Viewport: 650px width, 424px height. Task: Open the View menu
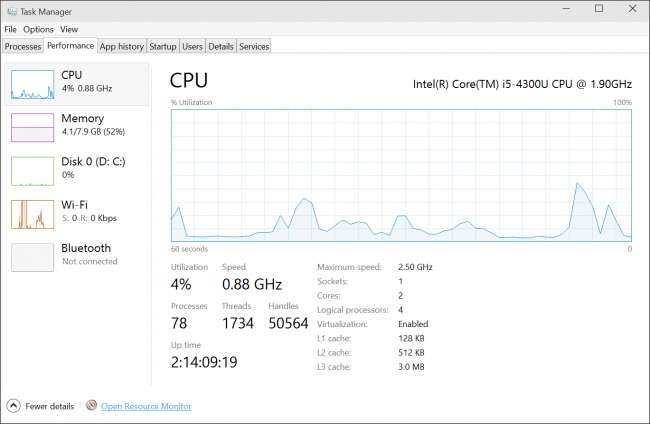click(69, 30)
